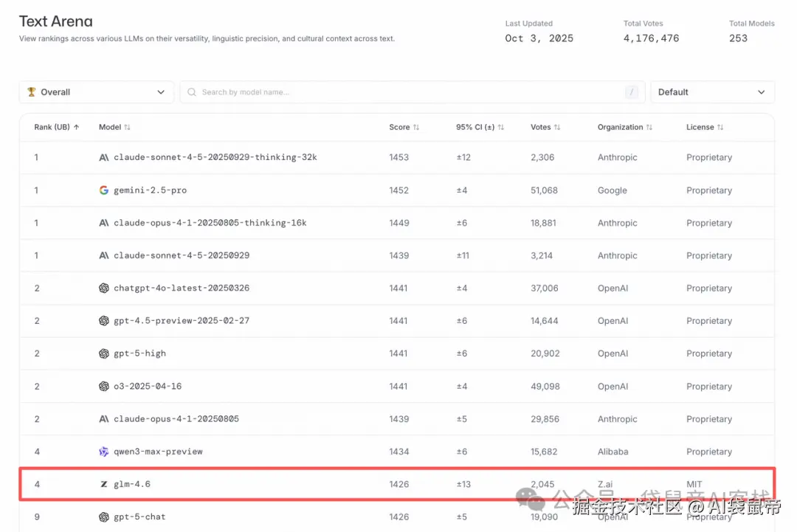Click the Score column sort arrows
This screenshot has height=532, width=797.
tap(416, 127)
